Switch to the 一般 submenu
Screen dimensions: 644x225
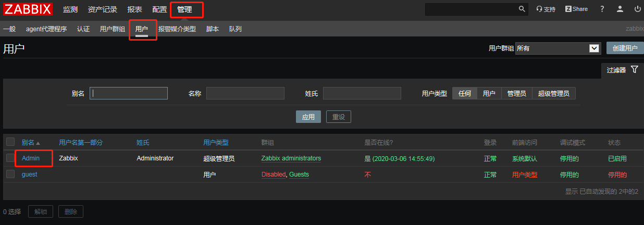[9, 29]
